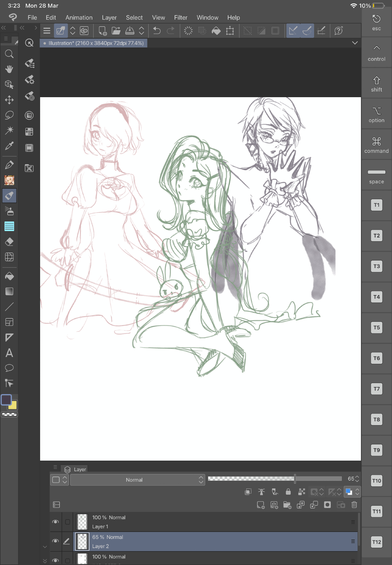Open the Filter menu
This screenshot has height=565, width=392.
coord(181,18)
